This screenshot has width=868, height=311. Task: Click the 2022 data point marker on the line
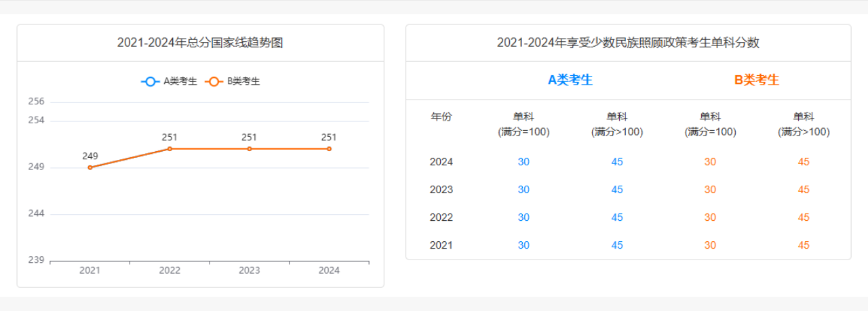[170, 148]
